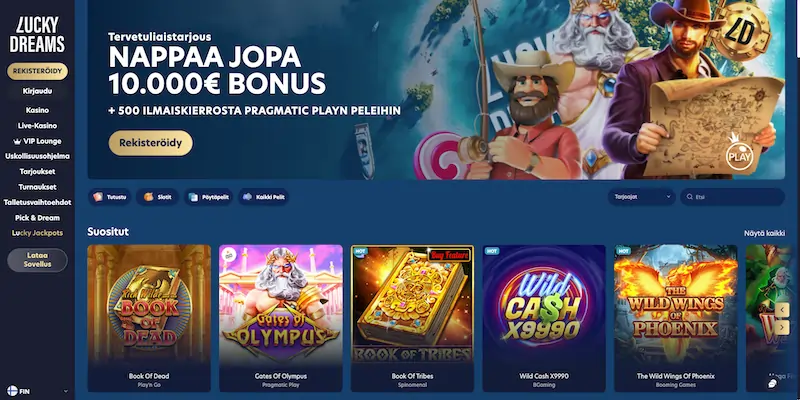Select the Slotit category chip
This screenshot has width=800, height=400.
pos(157,197)
